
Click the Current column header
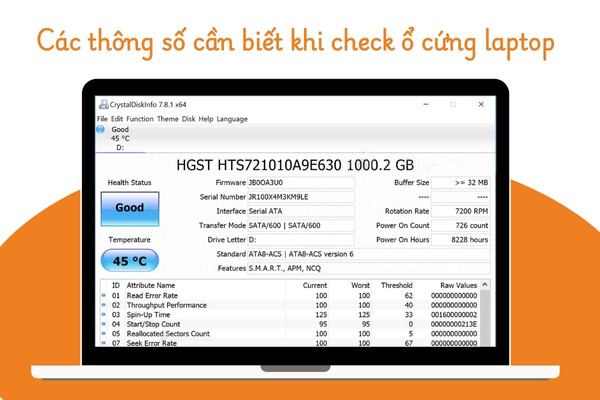tap(315, 285)
